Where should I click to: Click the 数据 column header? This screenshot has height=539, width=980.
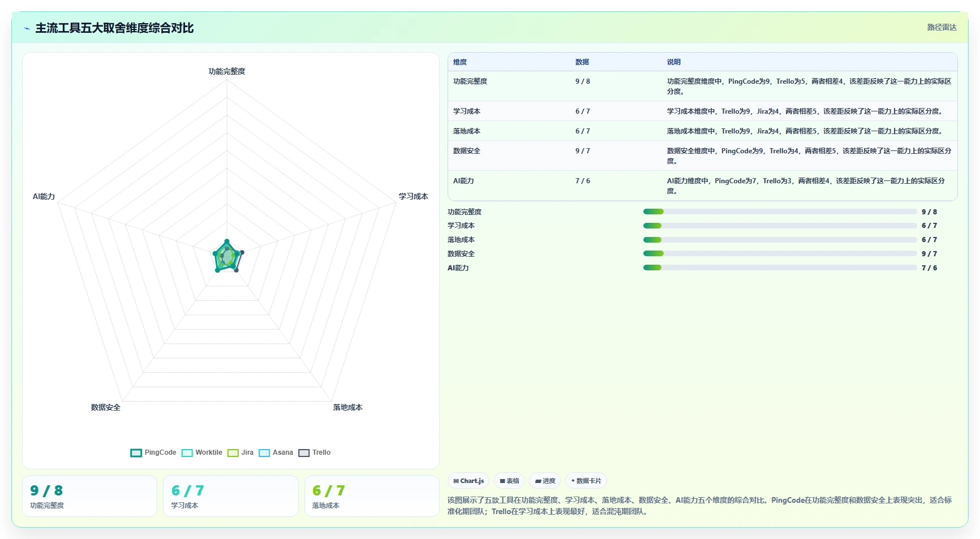582,62
